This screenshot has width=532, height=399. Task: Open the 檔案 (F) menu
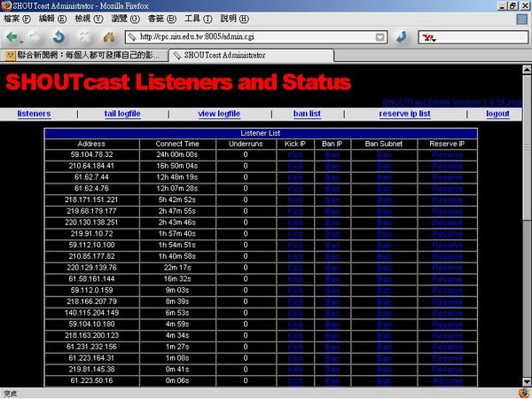pos(17,19)
